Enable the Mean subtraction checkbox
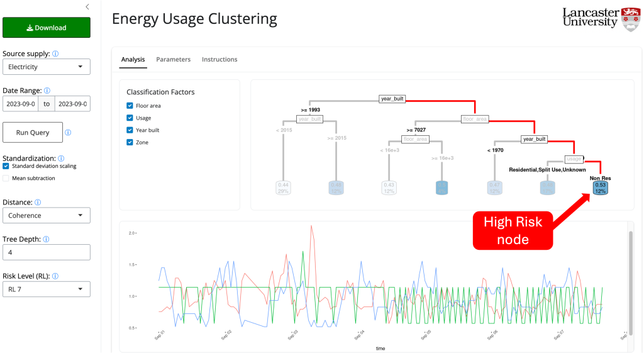The height and width of the screenshot is (353, 644). tap(6, 178)
